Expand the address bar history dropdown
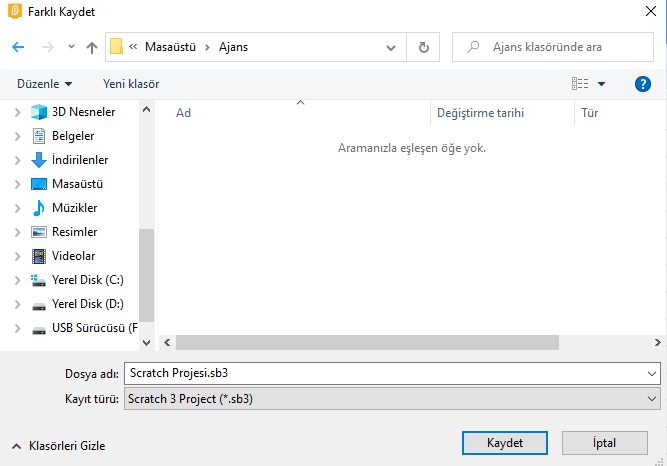Image resolution: width=667 pixels, height=466 pixels. [391, 47]
